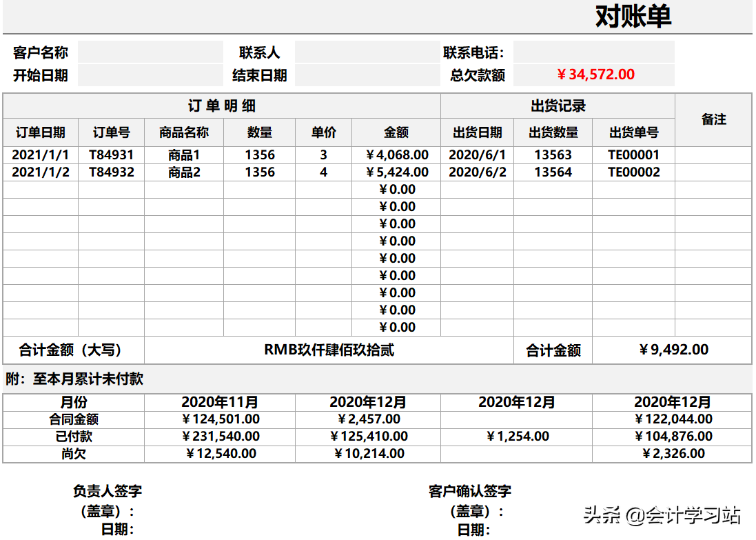
Task: Click the 订单明细 section header
Action: [x=221, y=105]
